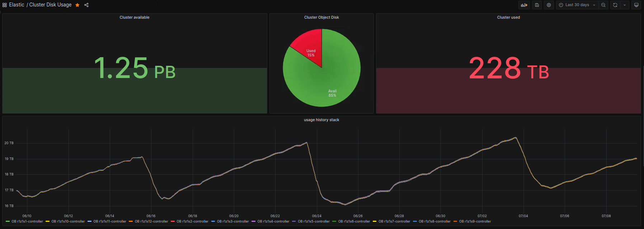
Task: Zoom out the time range
Action: tap(603, 5)
